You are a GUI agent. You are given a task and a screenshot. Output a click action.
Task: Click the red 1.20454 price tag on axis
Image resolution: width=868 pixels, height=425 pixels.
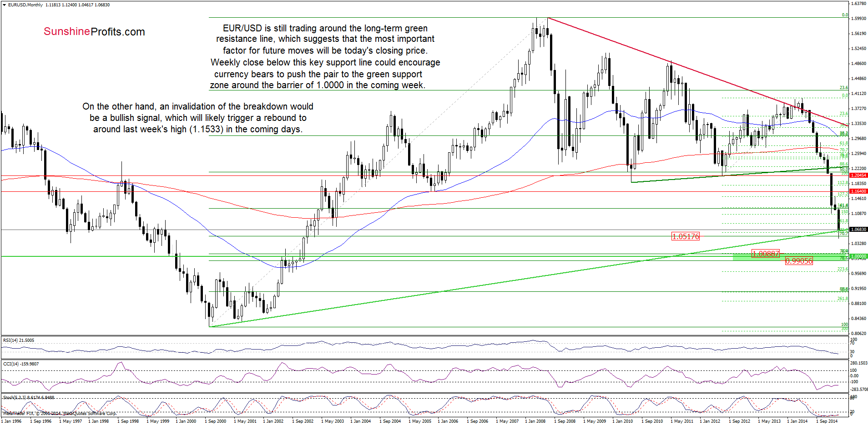[x=858, y=175]
